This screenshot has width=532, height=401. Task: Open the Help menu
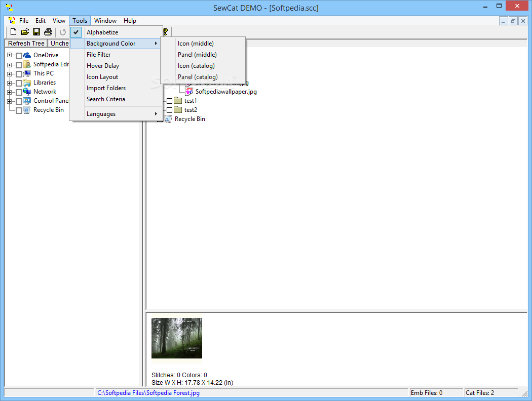130,21
